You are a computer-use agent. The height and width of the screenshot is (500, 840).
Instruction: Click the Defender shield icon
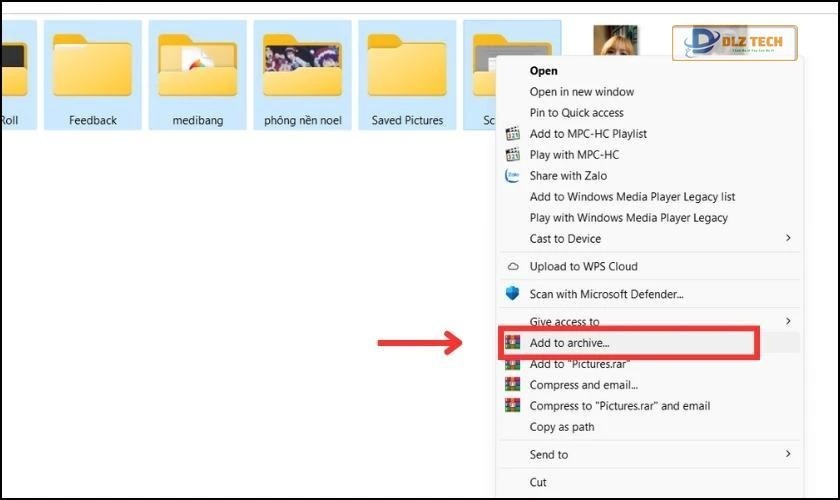[513, 294]
